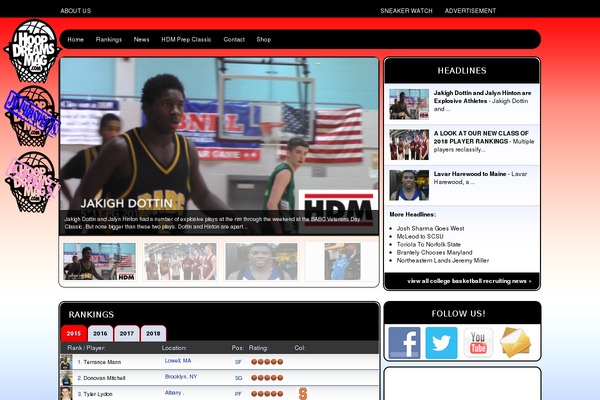The width and height of the screenshot is (600, 400).
Task: Open Lavar Harewood to Maine headline
Action: pyautogui.click(x=470, y=174)
